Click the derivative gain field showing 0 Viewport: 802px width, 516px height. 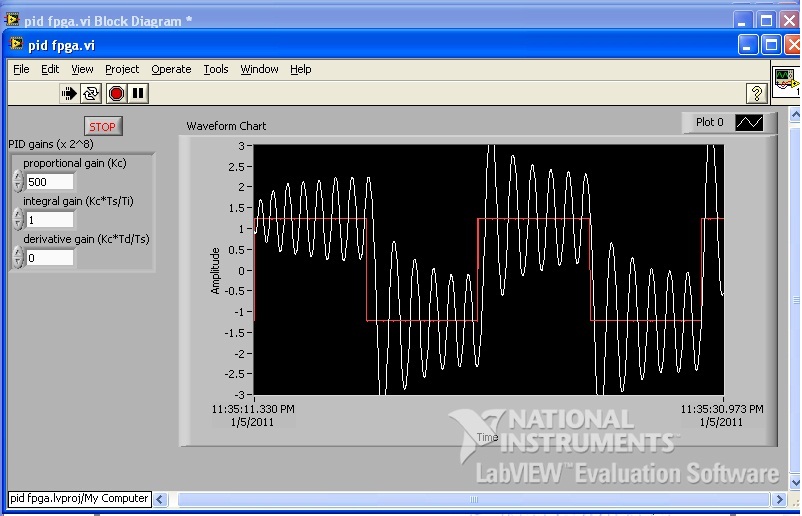[x=50, y=257]
